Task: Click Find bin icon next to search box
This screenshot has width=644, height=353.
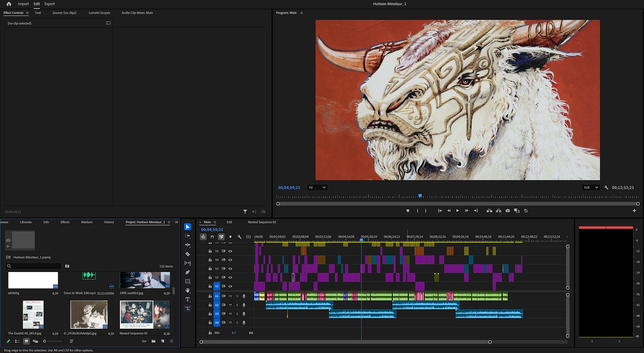Action: point(67,266)
